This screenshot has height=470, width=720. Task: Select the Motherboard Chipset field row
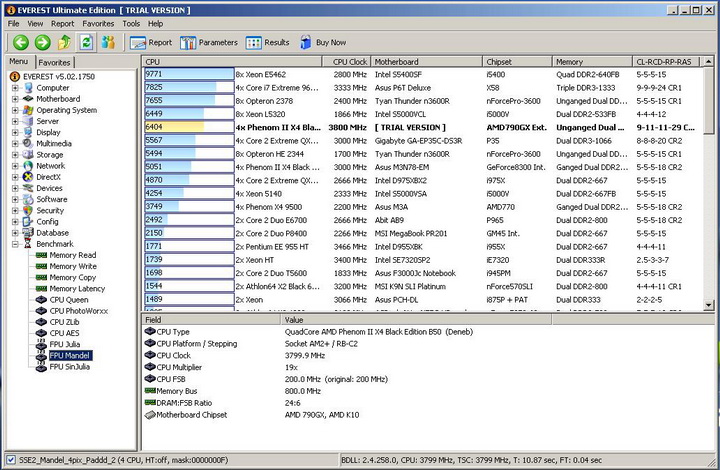pos(428,415)
